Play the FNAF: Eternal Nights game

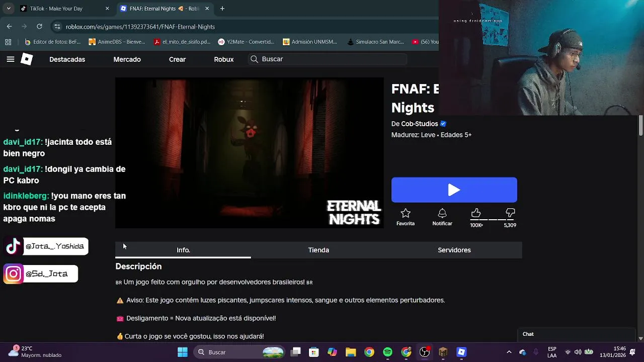pyautogui.click(x=454, y=190)
